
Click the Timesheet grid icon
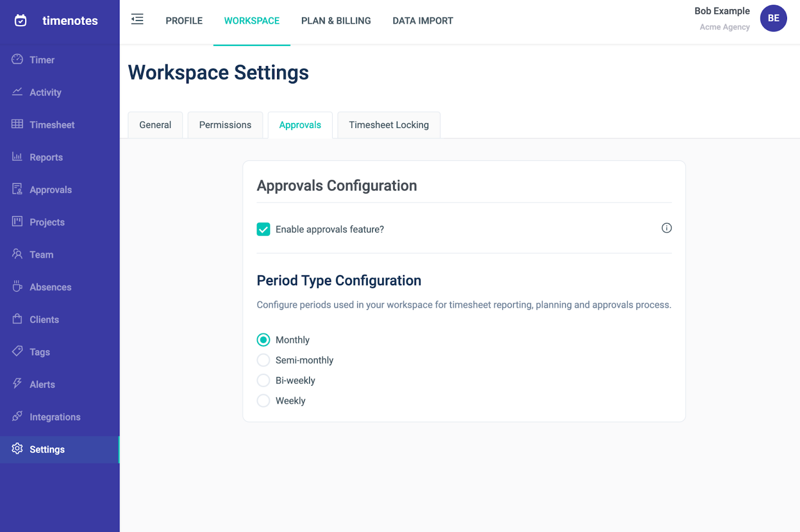[x=17, y=124]
